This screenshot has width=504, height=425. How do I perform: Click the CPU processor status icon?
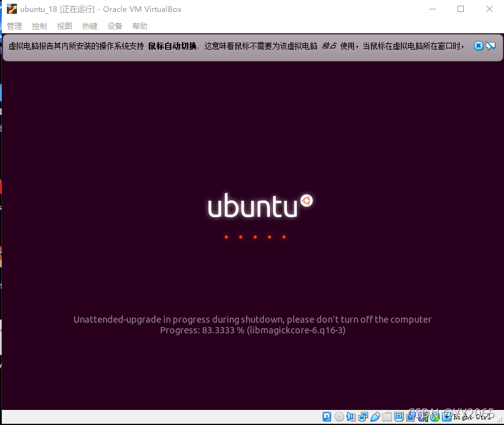[423, 417]
